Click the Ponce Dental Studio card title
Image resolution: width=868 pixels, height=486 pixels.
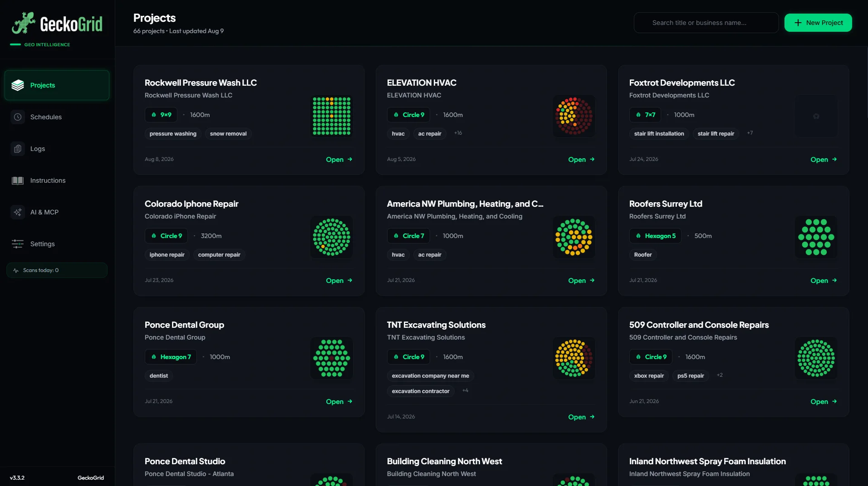coord(185,461)
